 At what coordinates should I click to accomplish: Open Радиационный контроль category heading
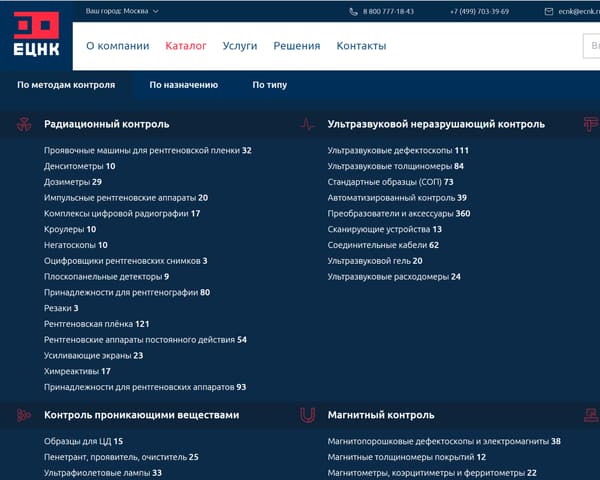(x=107, y=124)
